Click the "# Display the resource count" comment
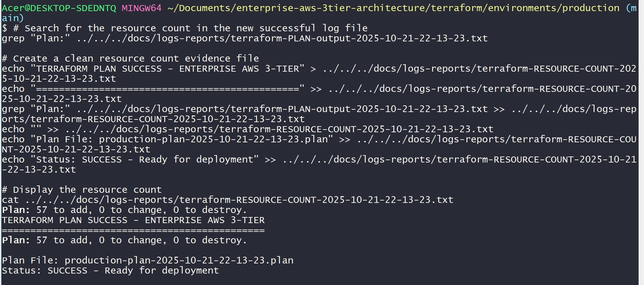The width and height of the screenshot is (644, 285). (82, 189)
